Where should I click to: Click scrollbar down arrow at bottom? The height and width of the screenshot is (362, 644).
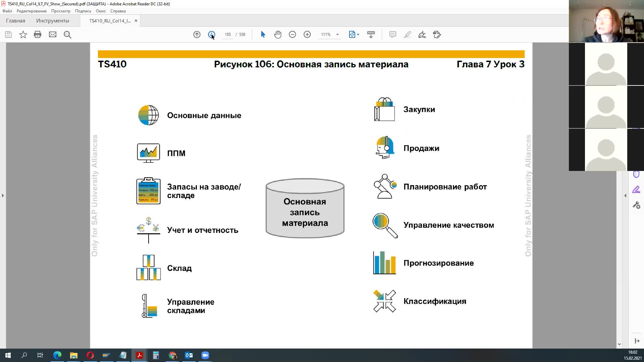619,344
